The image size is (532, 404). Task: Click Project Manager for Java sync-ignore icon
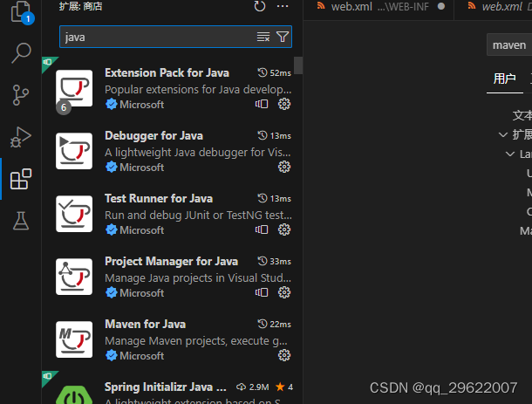(x=262, y=292)
